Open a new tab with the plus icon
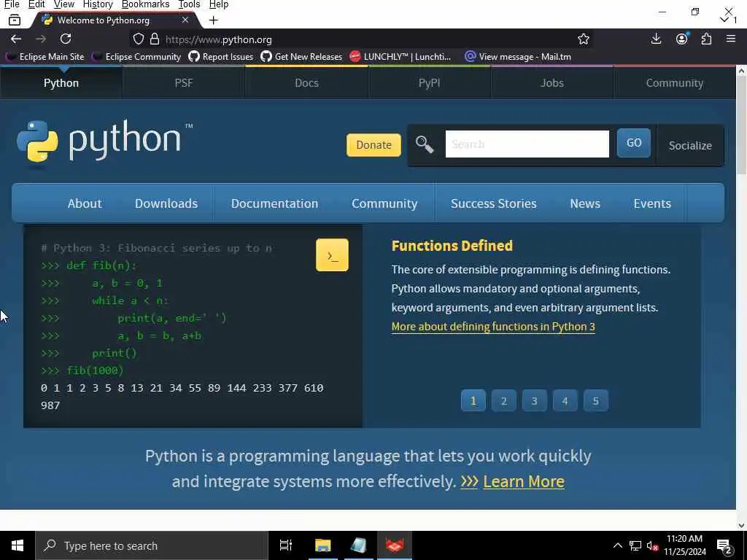 [x=214, y=20]
